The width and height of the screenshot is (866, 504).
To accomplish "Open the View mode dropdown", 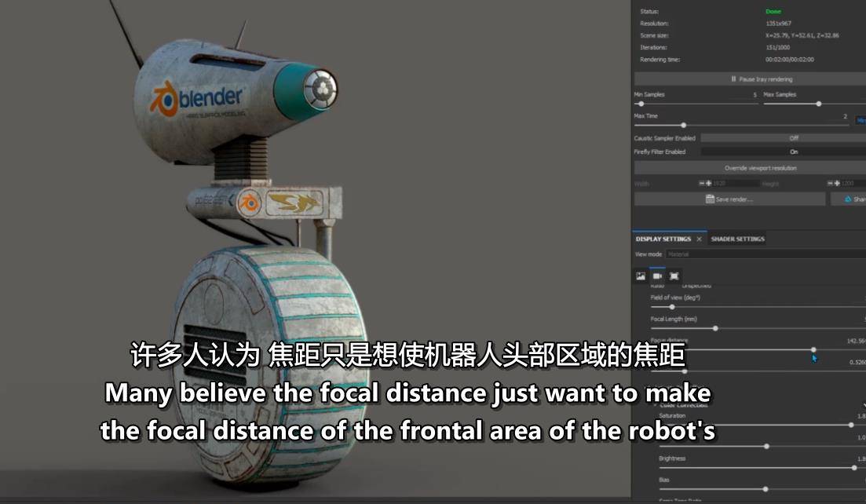I will (766, 254).
